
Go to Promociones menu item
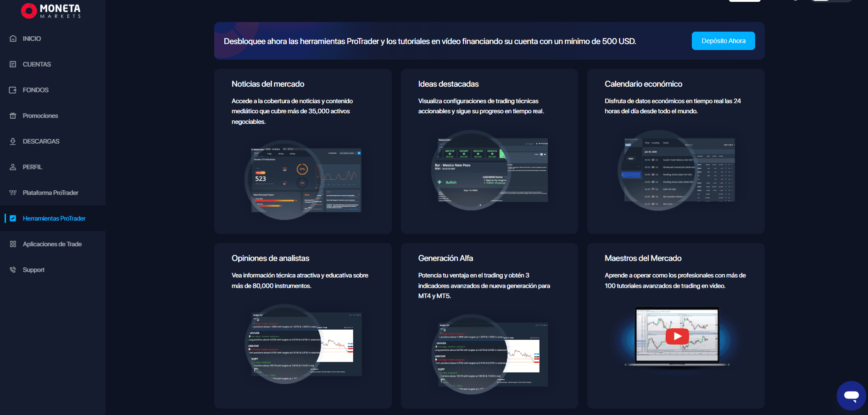click(40, 116)
